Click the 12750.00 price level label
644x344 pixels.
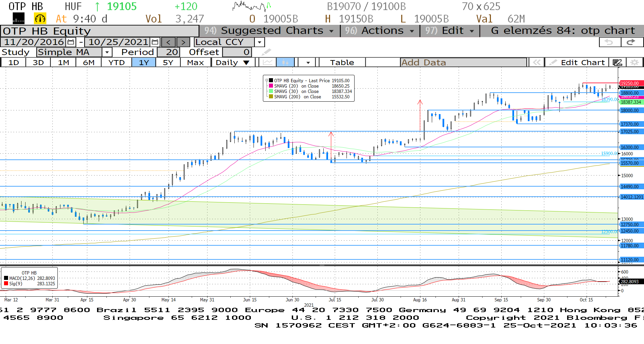point(631,225)
